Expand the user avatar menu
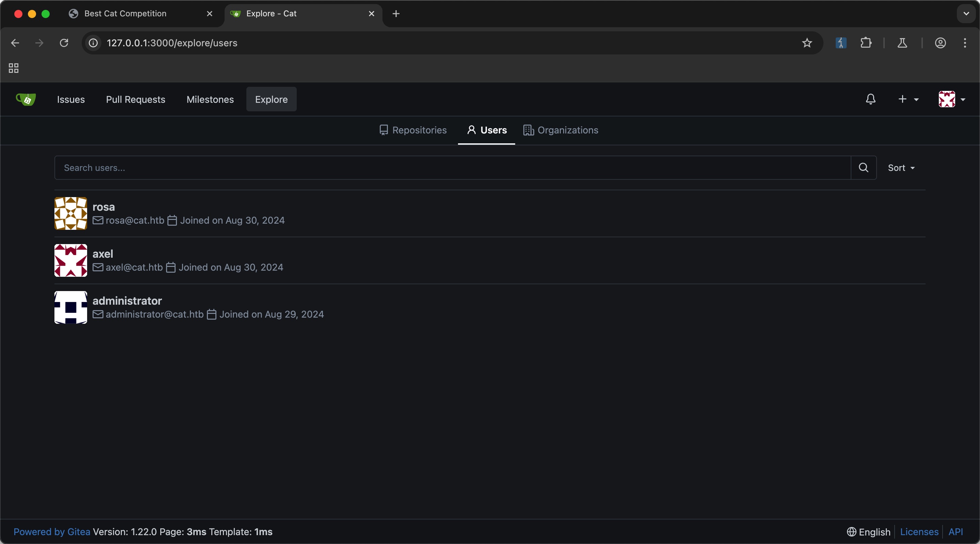 pos(951,99)
